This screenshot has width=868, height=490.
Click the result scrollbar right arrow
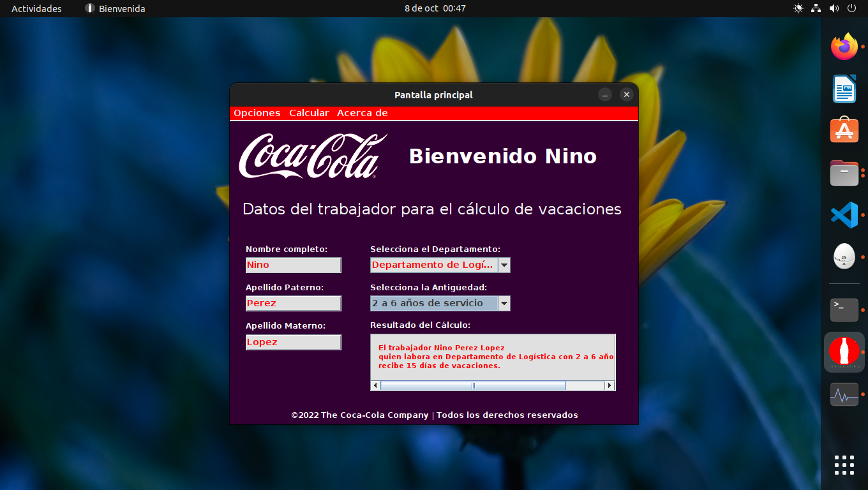click(610, 385)
